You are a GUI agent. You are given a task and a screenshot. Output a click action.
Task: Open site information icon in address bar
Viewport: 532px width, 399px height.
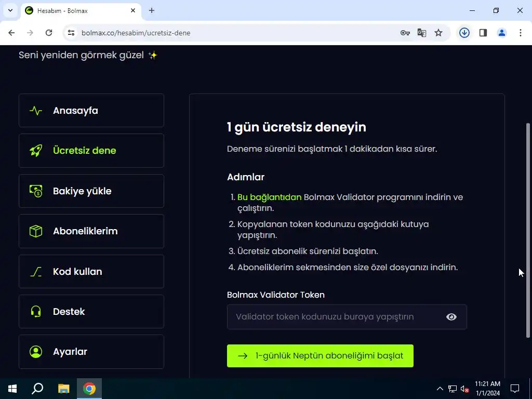(x=71, y=33)
